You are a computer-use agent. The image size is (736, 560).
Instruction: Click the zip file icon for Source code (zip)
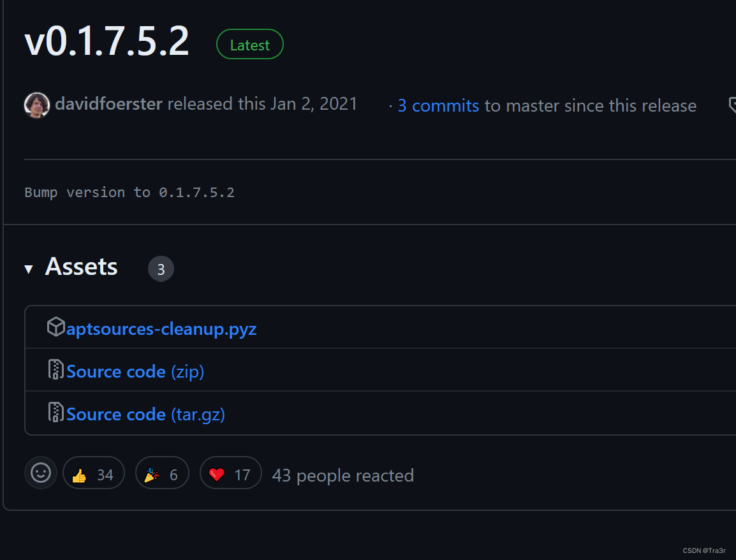pos(57,370)
